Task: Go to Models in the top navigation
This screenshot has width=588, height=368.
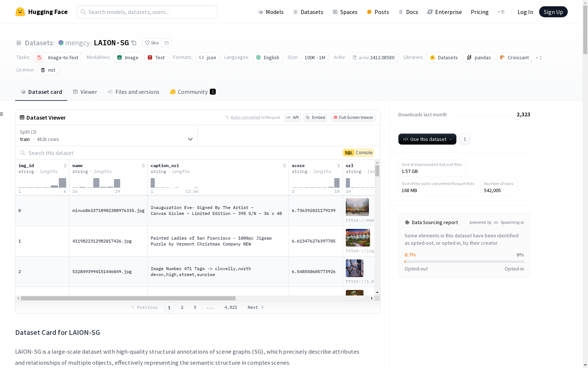Action: (x=271, y=12)
